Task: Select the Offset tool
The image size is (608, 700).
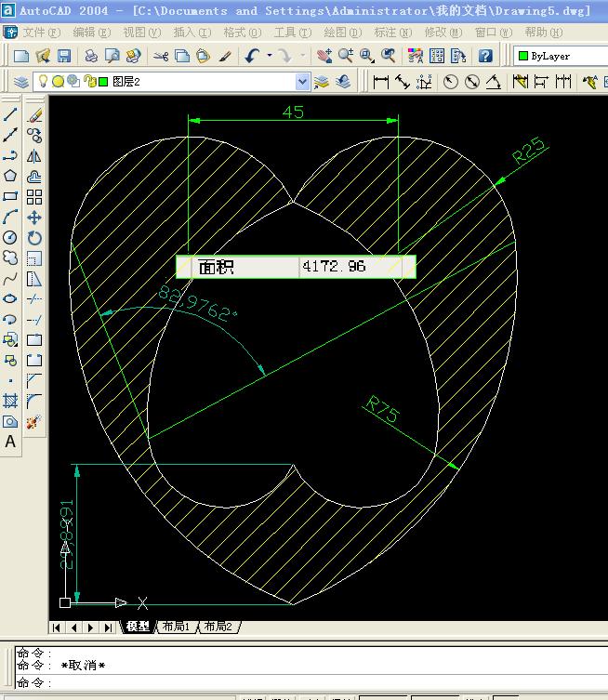Action: [x=34, y=177]
